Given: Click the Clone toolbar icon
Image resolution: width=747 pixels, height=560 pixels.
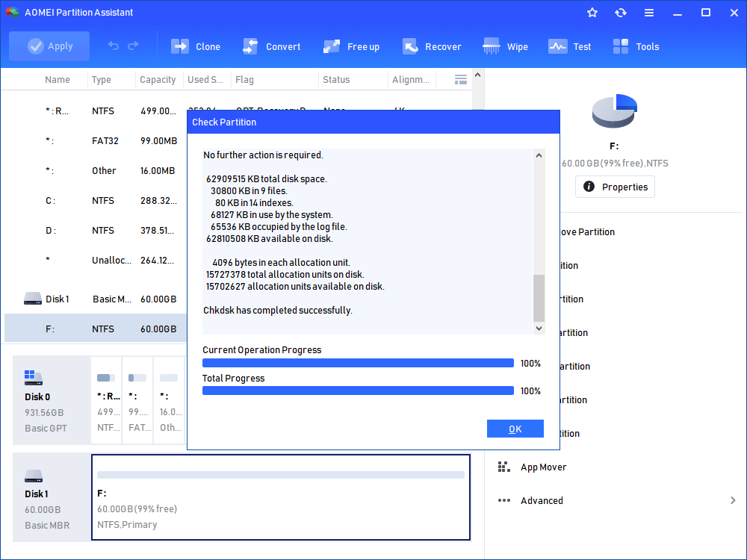Looking at the screenshot, I should coord(196,46).
